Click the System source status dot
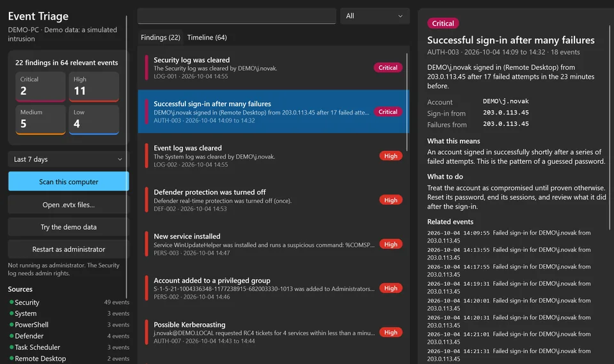The image size is (614, 364). tap(12, 313)
